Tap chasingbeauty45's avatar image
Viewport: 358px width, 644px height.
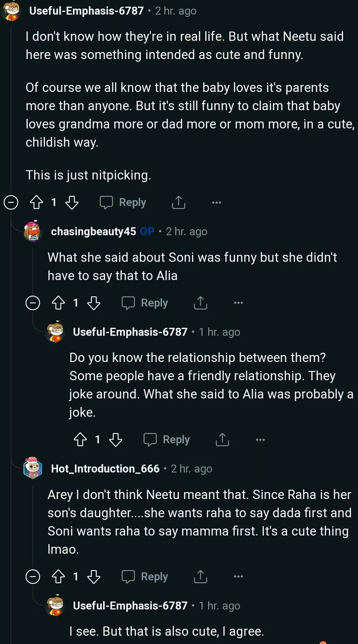click(32, 231)
